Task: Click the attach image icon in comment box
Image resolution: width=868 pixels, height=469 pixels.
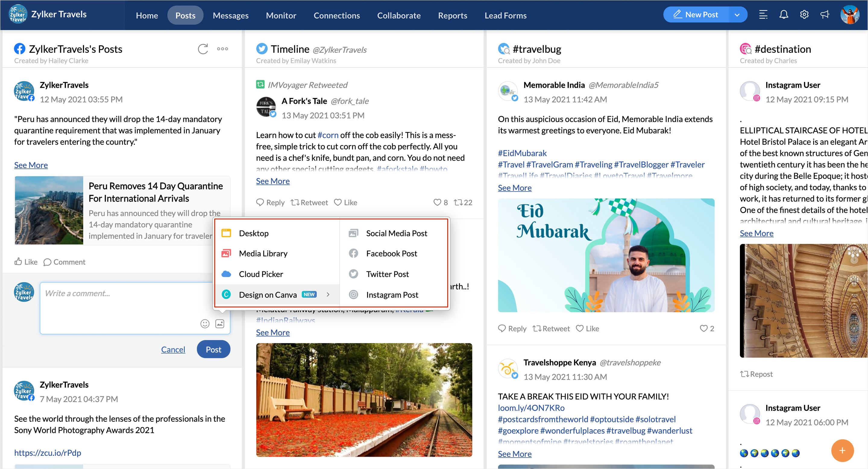Action: 220,324
